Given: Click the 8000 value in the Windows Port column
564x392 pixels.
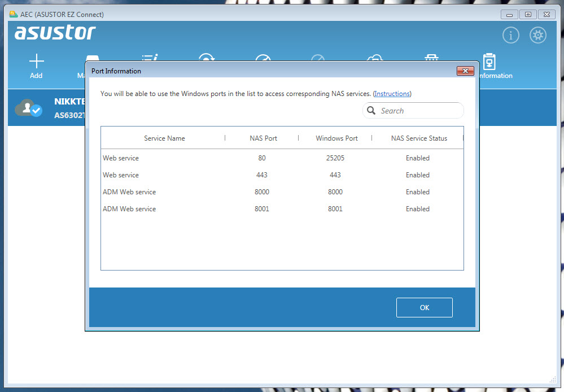Looking at the screenshot, I should 335,192.
